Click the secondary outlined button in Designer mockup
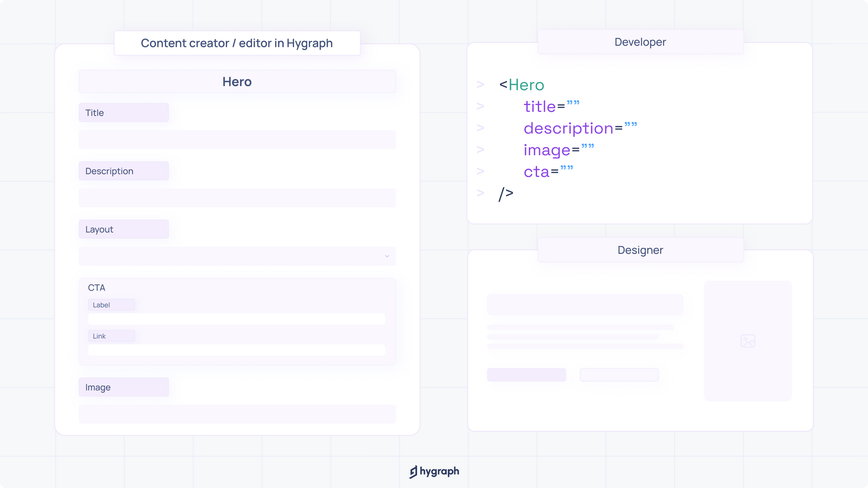868x488 pixels. [619, 375]
